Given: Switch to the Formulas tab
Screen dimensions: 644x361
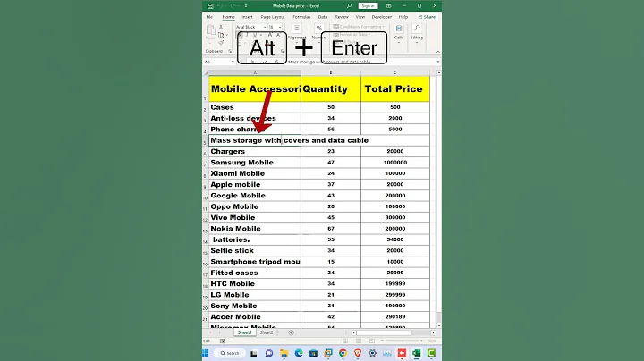Looking at the screenshot, I should [301, 17].
